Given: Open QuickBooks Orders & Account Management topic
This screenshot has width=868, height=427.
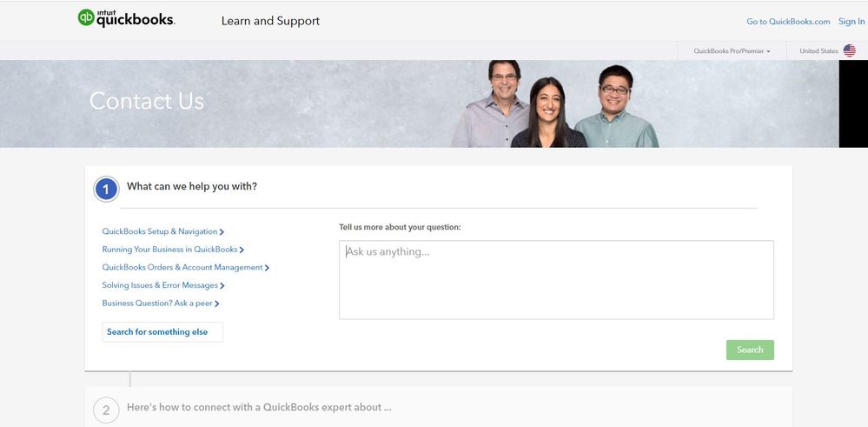Looking at the screenshot, I should coord(185,267).
